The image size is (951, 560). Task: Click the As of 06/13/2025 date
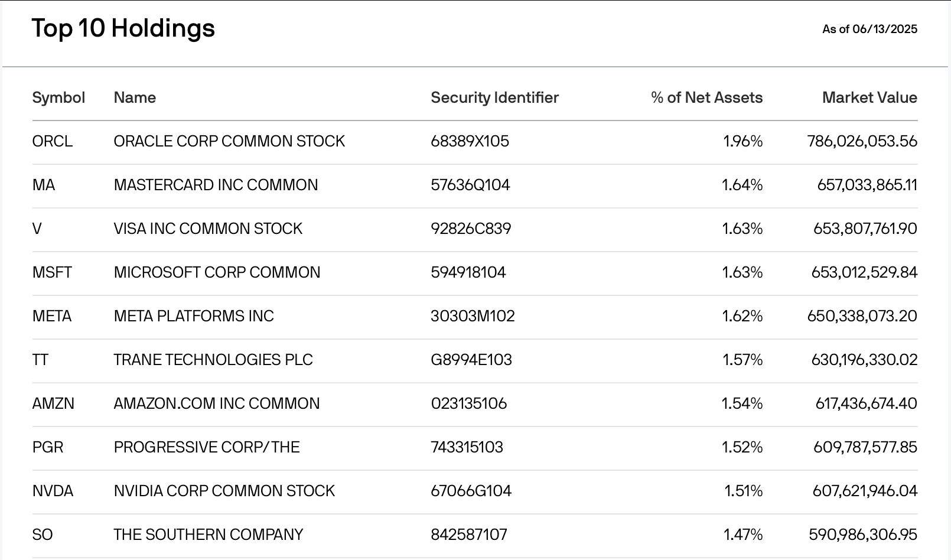[869, 29]
